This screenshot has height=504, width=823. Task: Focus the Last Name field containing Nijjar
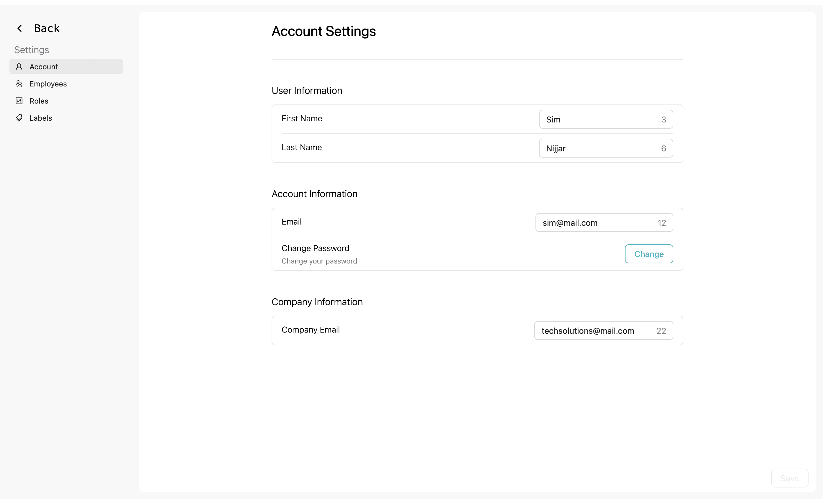pos(606,148)
